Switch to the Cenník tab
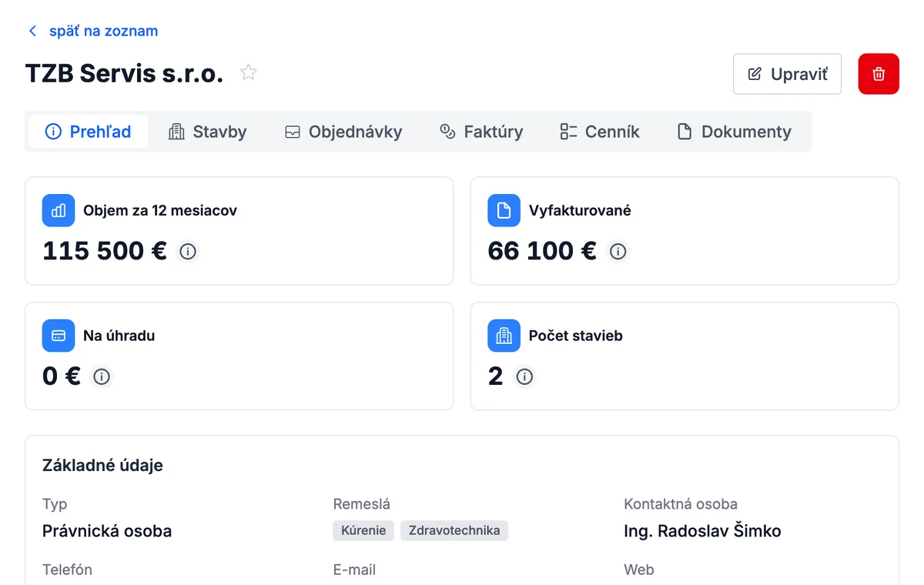This screenshot has width=924, height=585. click(x=600, y=132)
